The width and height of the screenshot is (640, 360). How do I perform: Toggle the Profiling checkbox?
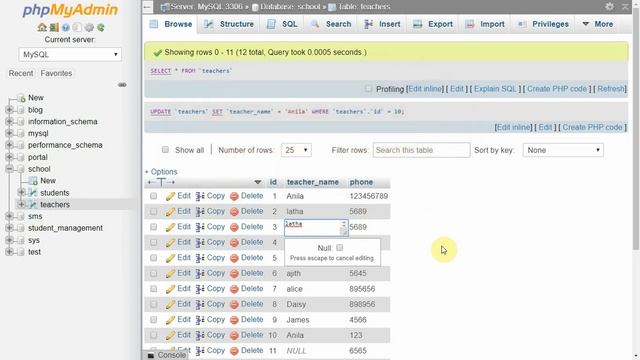coord(368,89)
